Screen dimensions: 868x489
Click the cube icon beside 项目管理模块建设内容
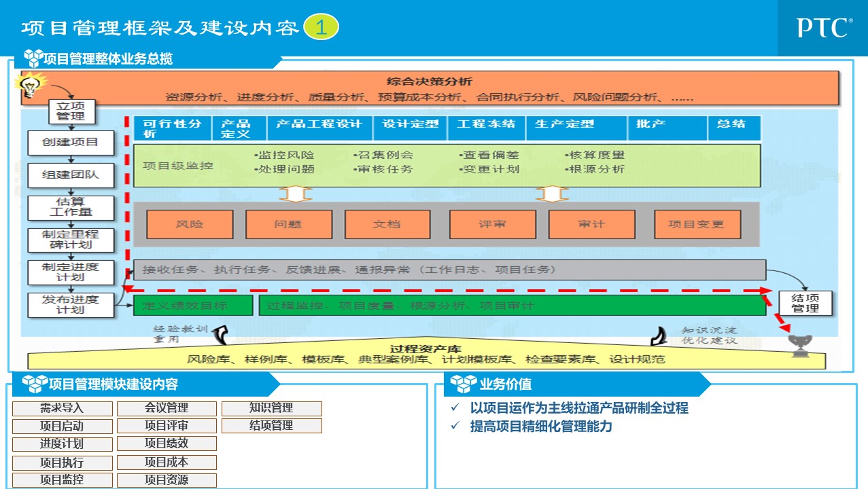point(35,384)
